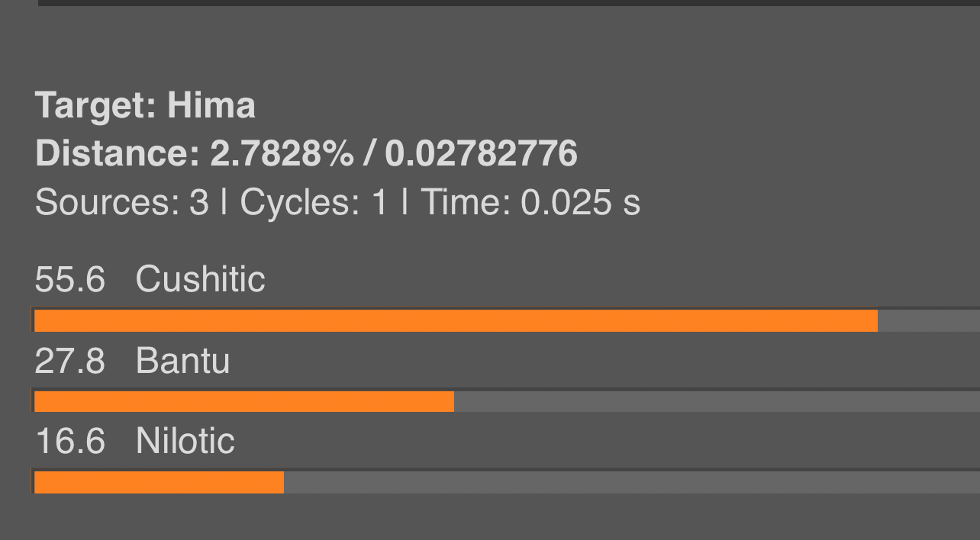Select the Bantu source label

[x=182, y=360]
